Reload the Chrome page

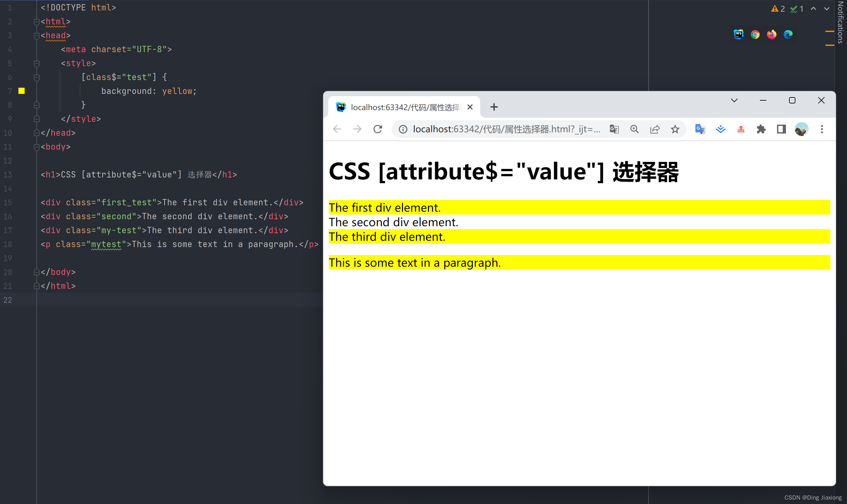click(x=378, y=129)
